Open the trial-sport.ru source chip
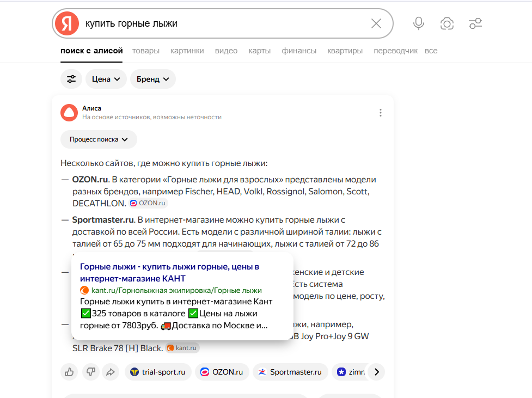The height and width of the screenshot is (398, 532). (158, 372)
